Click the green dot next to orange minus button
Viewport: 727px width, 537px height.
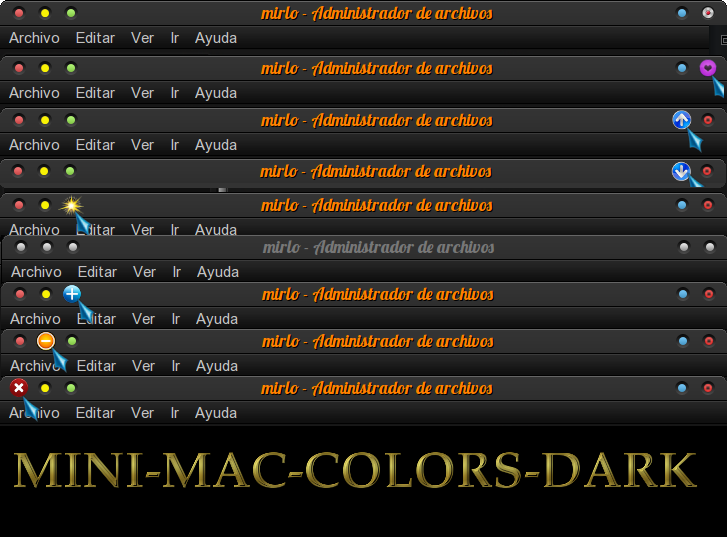(71, 341)
